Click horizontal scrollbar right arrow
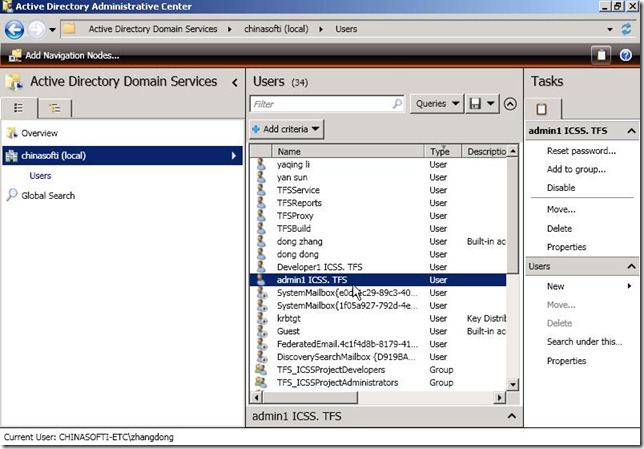This screenshot has width=644, height=449. tap(499, 397)
